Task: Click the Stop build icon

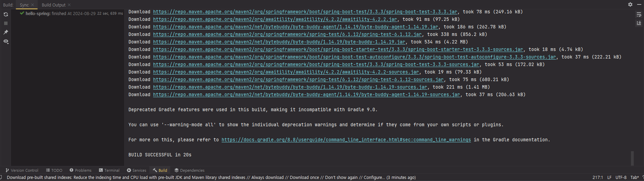Action: (6, 23)
